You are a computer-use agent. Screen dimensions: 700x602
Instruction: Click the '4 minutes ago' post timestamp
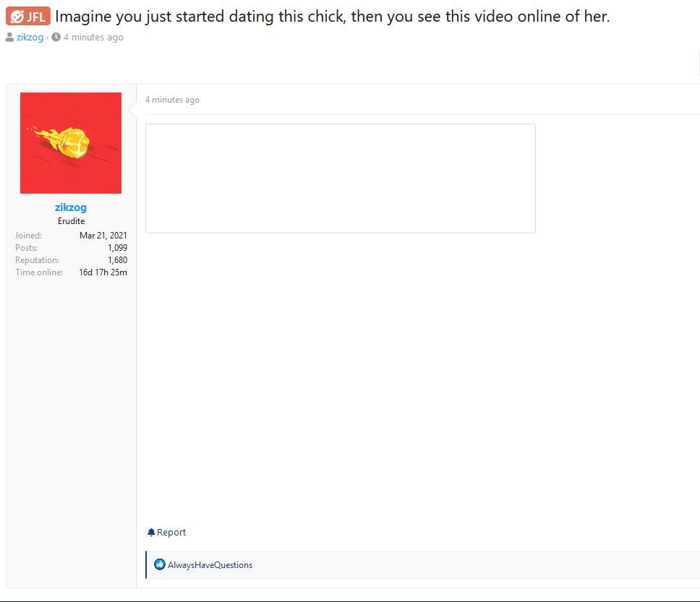(x=172, y=99)
